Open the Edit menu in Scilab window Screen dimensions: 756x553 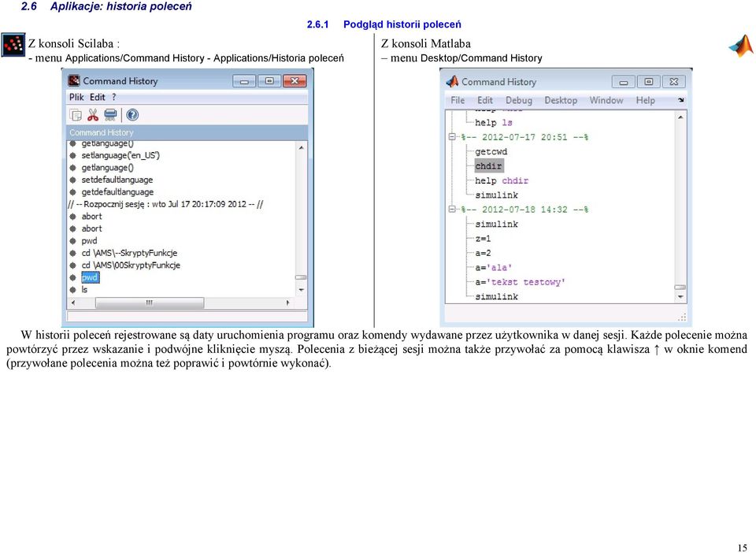click(x=98, y=97)
